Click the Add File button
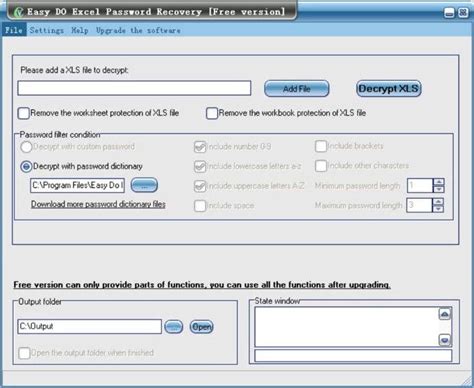474x388 pixels. pos(296,89)
